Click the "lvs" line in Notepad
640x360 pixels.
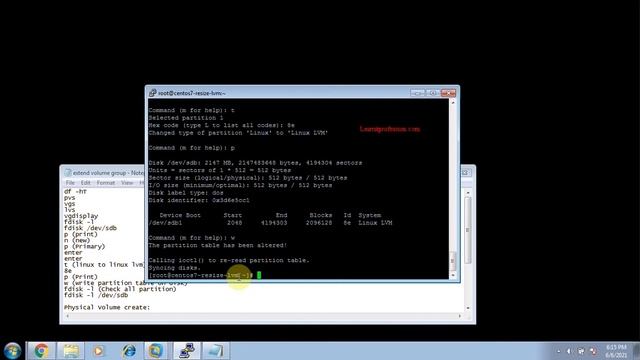tap(69, 210)
